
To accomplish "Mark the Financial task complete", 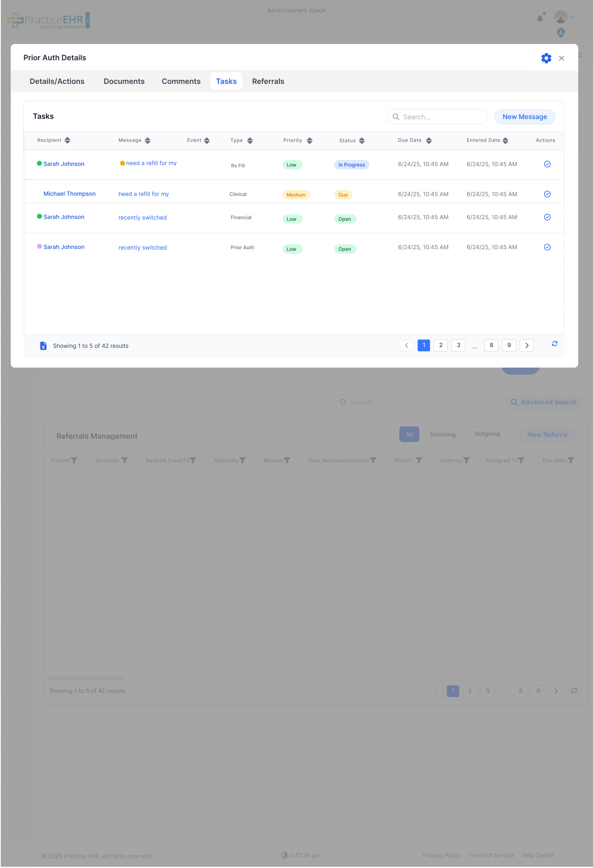I will pyautogui.click(x=547, y=217).
